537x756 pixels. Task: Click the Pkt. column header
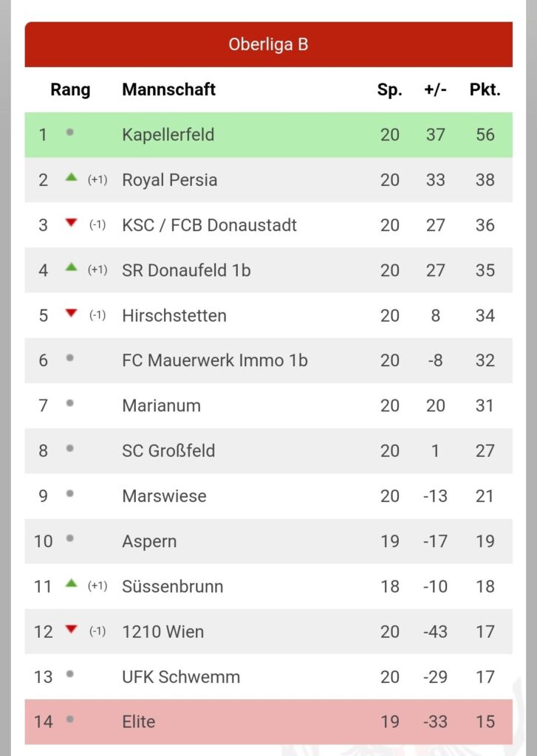pos(485,89)
